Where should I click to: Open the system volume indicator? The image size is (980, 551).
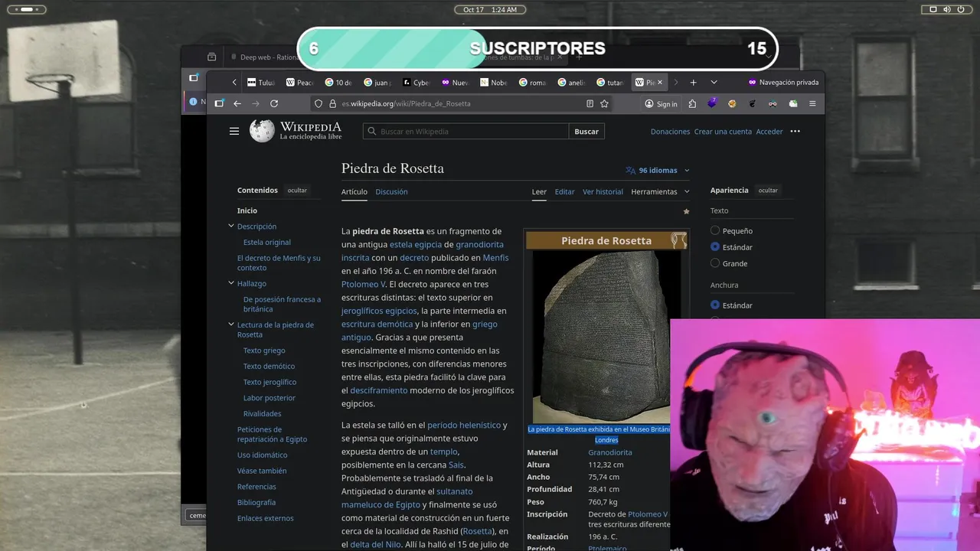(947, 9)
